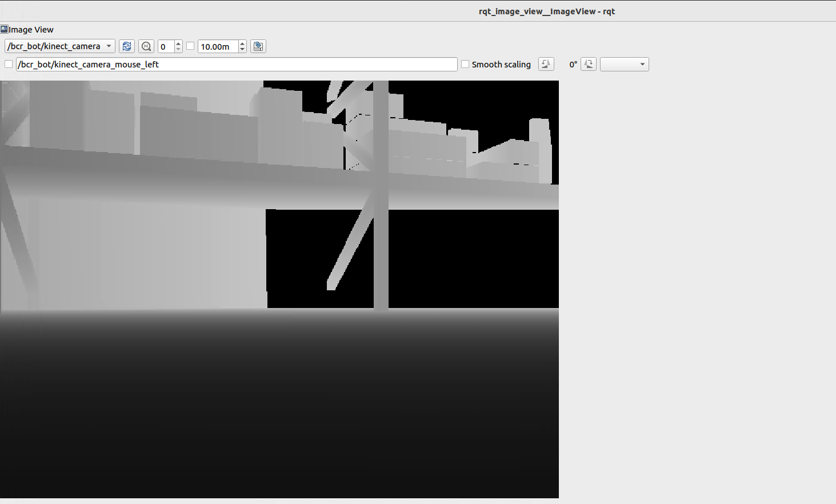Refresh the image topics list
The width and height of the screenshot is (836, 504).
127,46
